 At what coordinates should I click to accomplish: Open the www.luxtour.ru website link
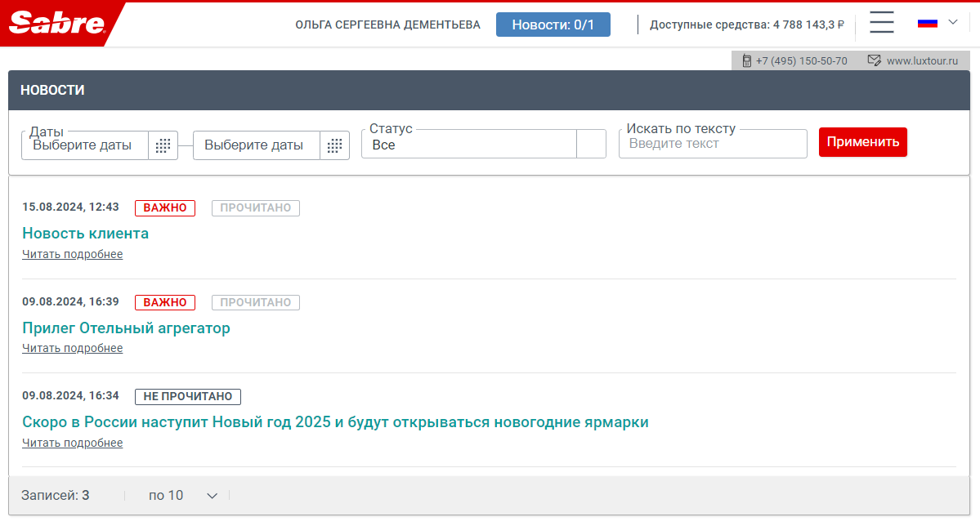[922, 60]
